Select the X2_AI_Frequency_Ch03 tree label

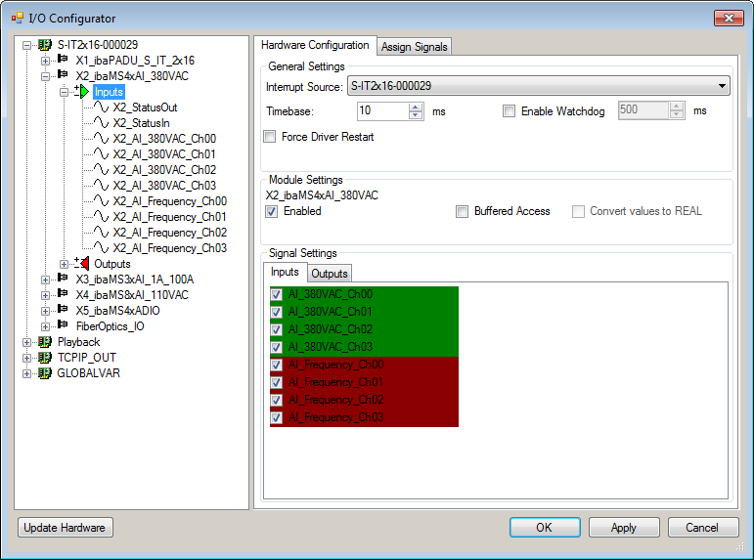[170, 248]
